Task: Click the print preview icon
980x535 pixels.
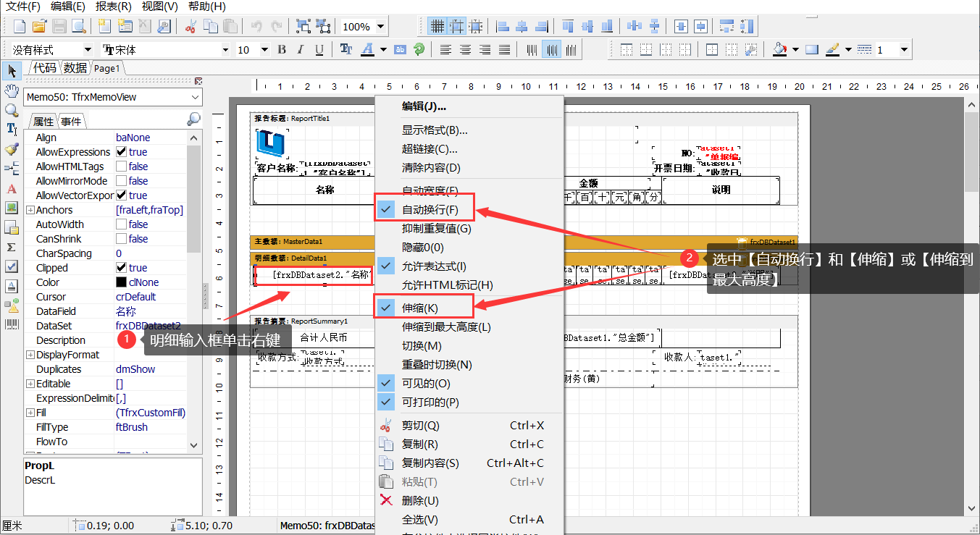Action: pyautogui.click(x=78, y=27)
